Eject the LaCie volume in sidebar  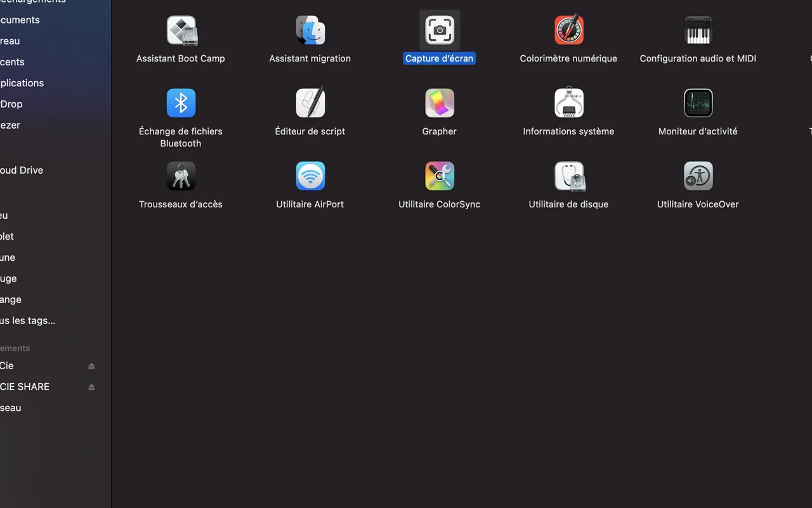pos(91,366)
